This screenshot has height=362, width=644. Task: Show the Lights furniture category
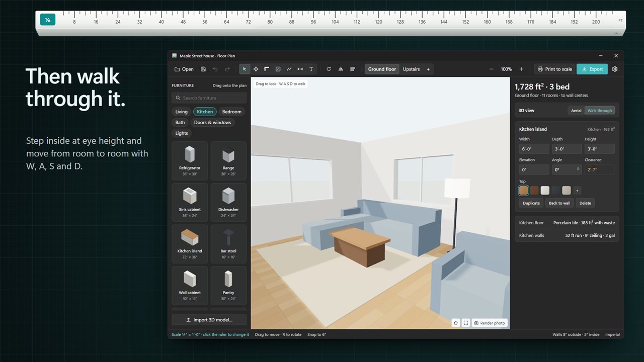182,133
